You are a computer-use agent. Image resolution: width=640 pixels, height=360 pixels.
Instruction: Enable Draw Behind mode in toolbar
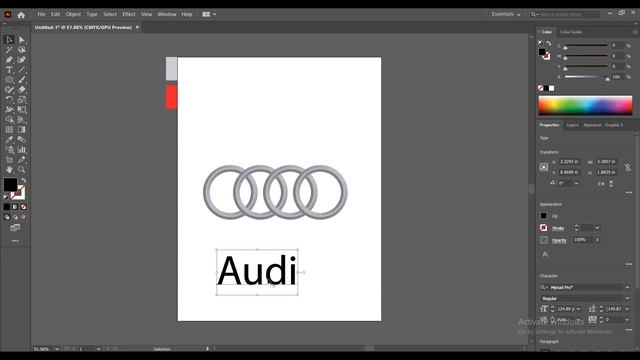click(15, 217)
